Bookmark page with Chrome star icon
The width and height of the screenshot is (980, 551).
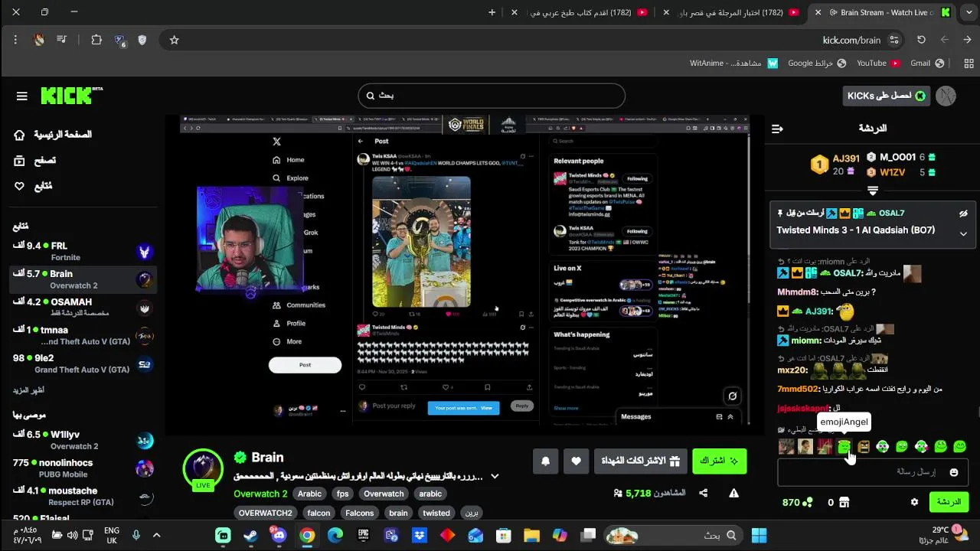click(x=174, y=40)
